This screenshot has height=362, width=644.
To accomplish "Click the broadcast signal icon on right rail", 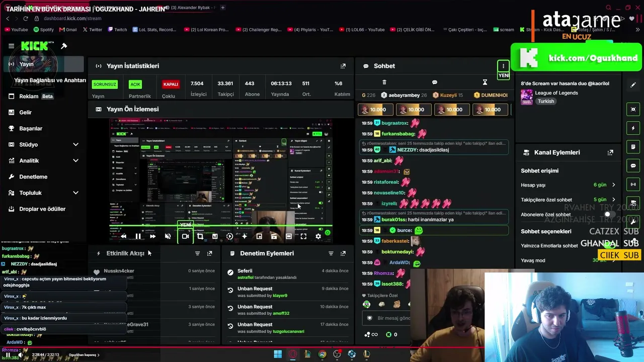I will (633, 185).
